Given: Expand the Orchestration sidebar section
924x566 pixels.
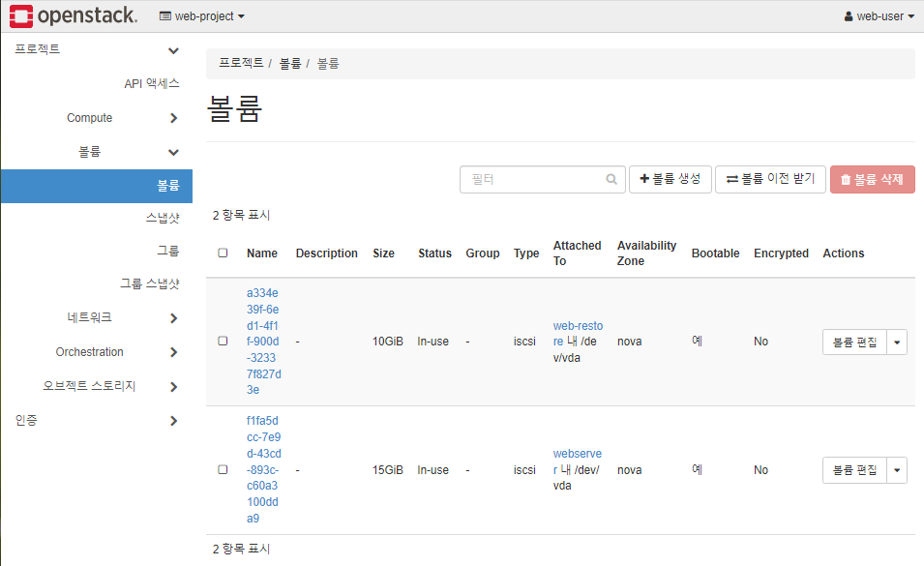Looking at the screenshot, I should click(x=97, y=352).
